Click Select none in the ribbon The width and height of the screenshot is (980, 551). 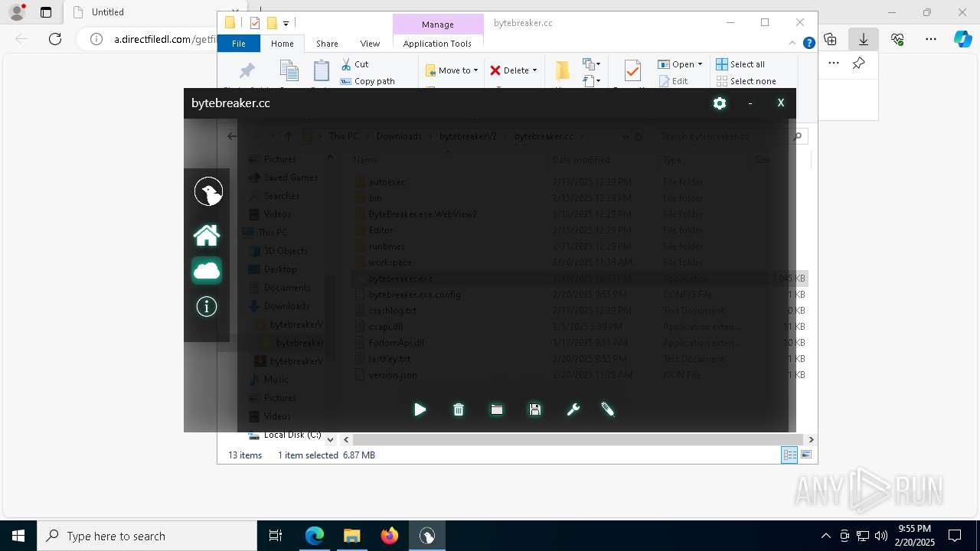point(746,81)
